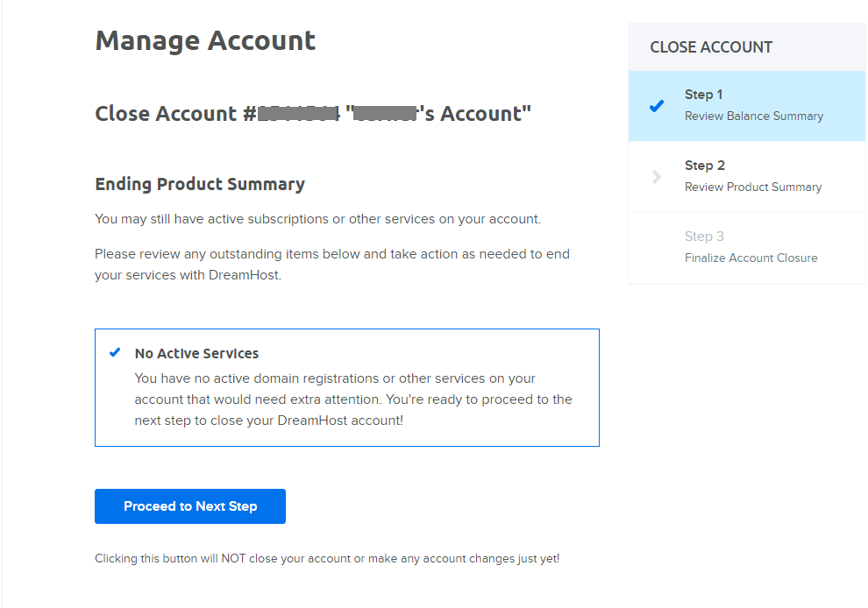The width and height of the screenshot is (868, 608).
Task: Click the 'You may still have active subscriptions' sentence
Action: (317, 219)
